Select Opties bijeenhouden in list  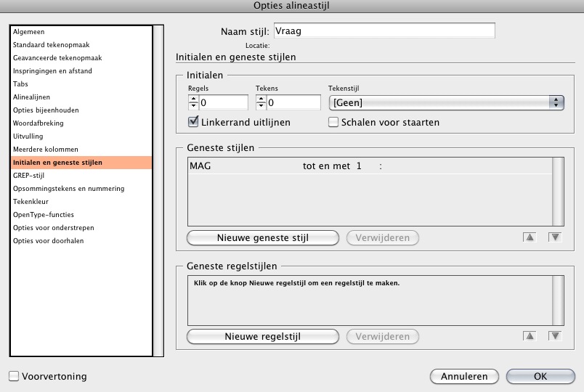click(x=81, y=110)
